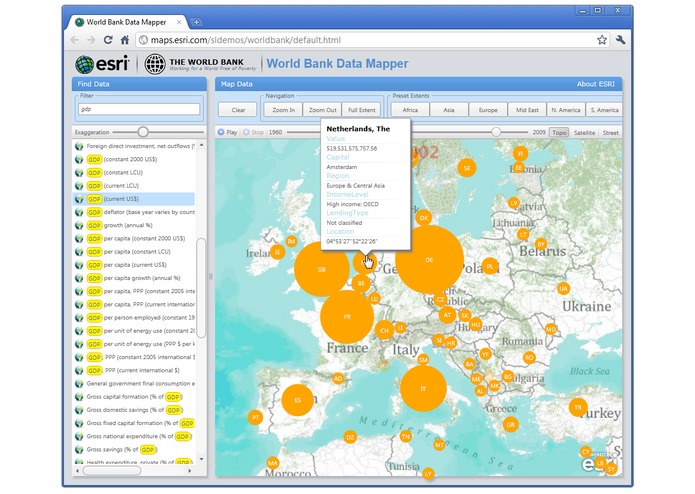Viewport: 695px width, 494px height.
Task: Jump to the Africa preset extent
Action: [x=410, y=110]
